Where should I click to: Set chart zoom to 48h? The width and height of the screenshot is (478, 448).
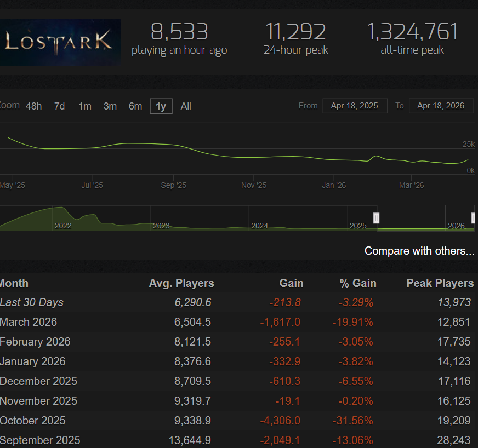click(33, 106)
